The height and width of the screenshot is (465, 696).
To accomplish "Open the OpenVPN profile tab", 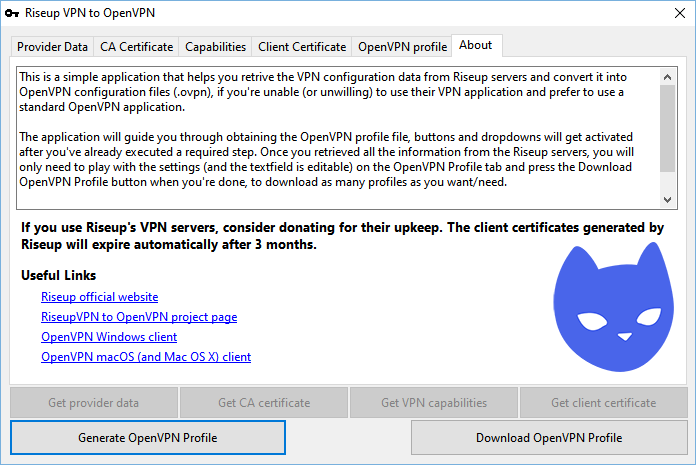I will tap(402, 47).
